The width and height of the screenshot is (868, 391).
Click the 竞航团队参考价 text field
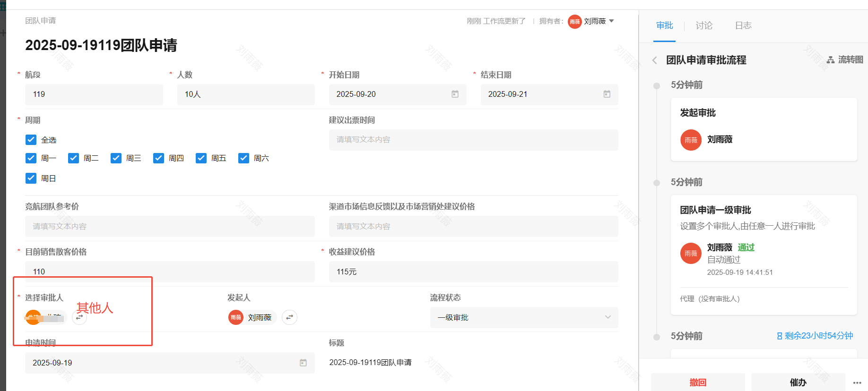170,226
